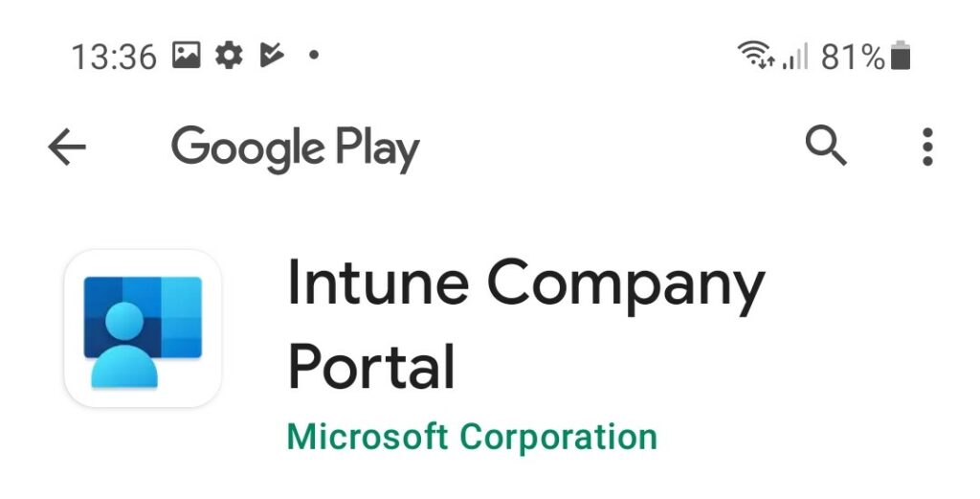Tap the Intune Company Portal app icon
Image resolution: width=980 pixels, height=499 pixels.
[x=144, y=329]
